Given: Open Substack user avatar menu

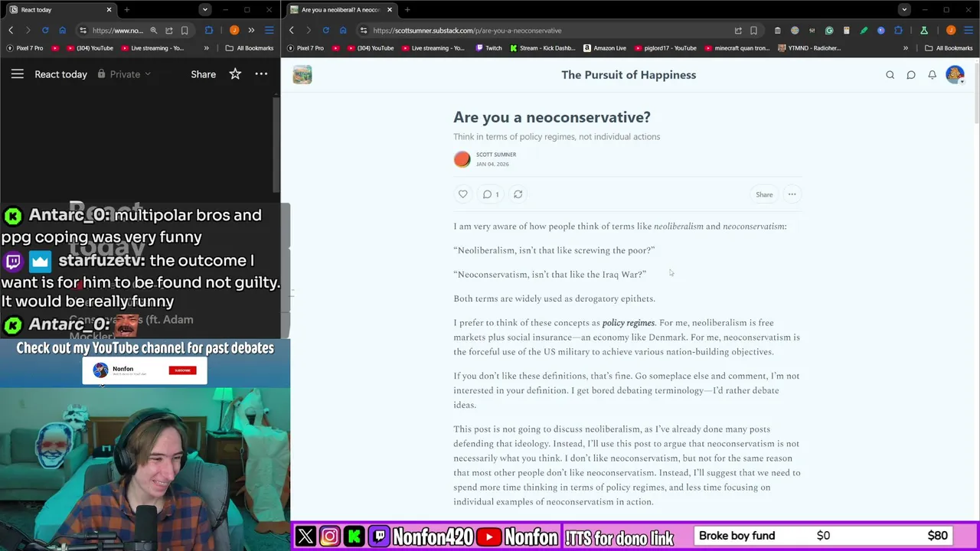Looking at the screenshot, I should point(955,75).
